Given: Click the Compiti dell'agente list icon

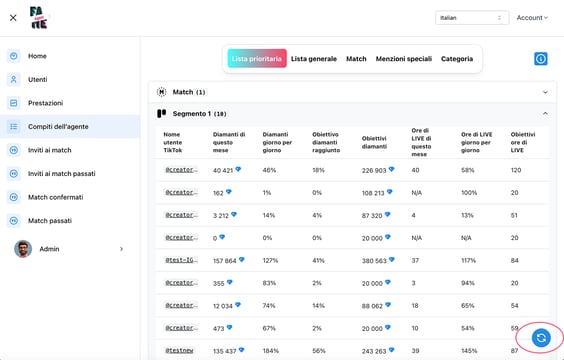Looking at the screenshot, I should 14,127.
